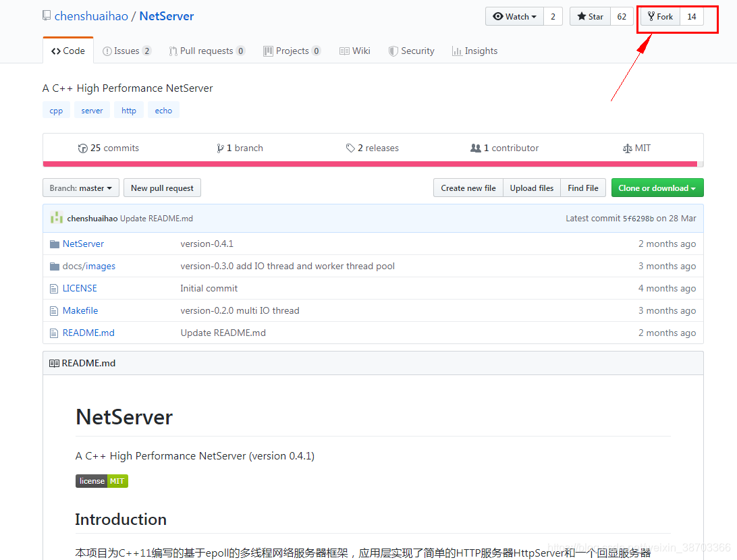This screenshot has height=560, width=737.
Task: Open the chenshuaihao user profile link
Action: [91, 16]
